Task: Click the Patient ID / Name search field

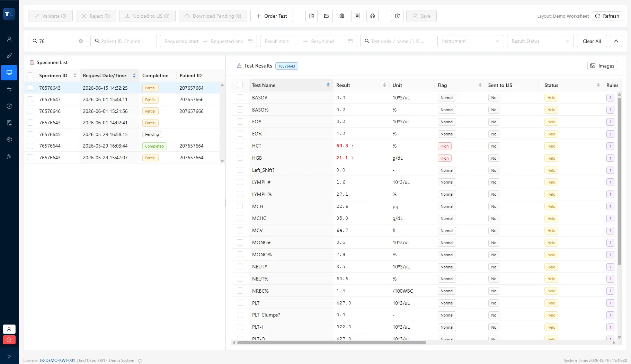Action: coord(124,41)
